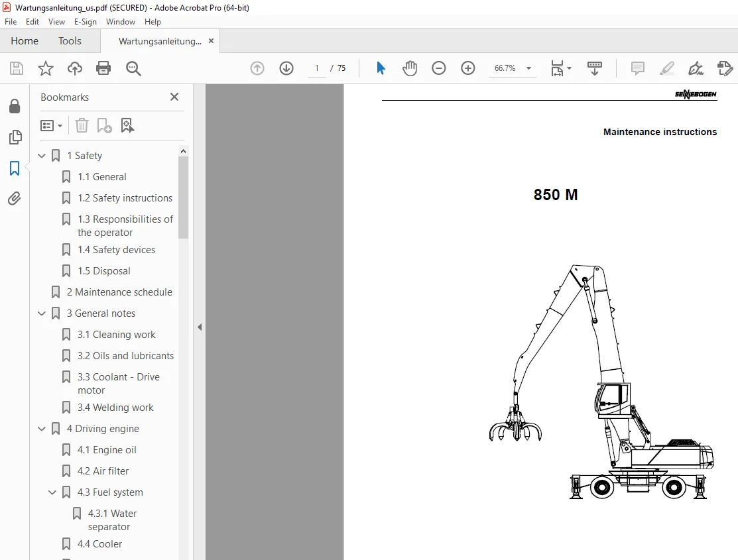Open the File menu
This screenshot has width=738, height=560.
[x=11, y=22]
